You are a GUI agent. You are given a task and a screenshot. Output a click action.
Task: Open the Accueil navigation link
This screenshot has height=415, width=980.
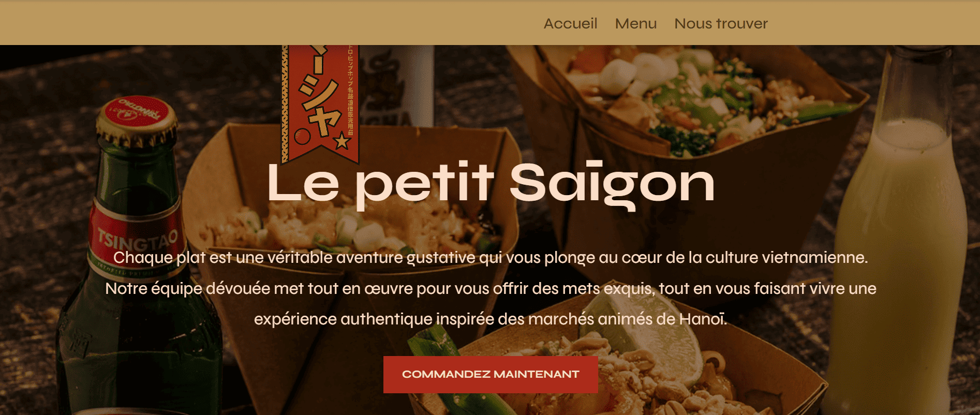(570, 24)
